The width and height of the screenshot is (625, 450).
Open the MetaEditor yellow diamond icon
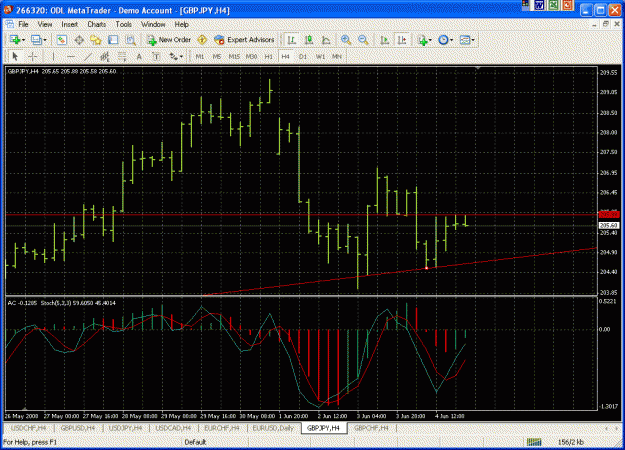[x=202, y=40]
